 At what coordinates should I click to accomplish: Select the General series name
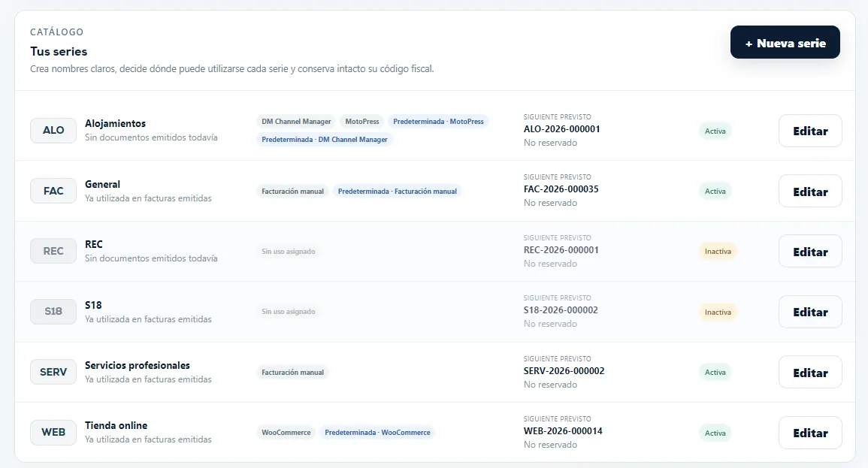(102, 184)
